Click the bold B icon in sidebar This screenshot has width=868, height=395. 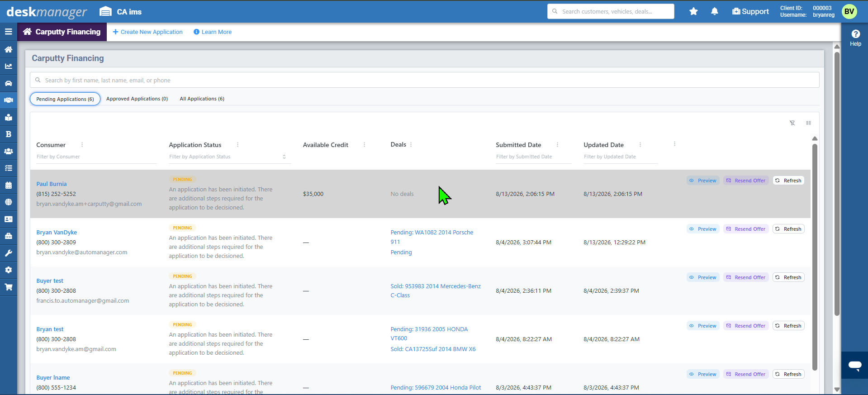click(8, 134)
